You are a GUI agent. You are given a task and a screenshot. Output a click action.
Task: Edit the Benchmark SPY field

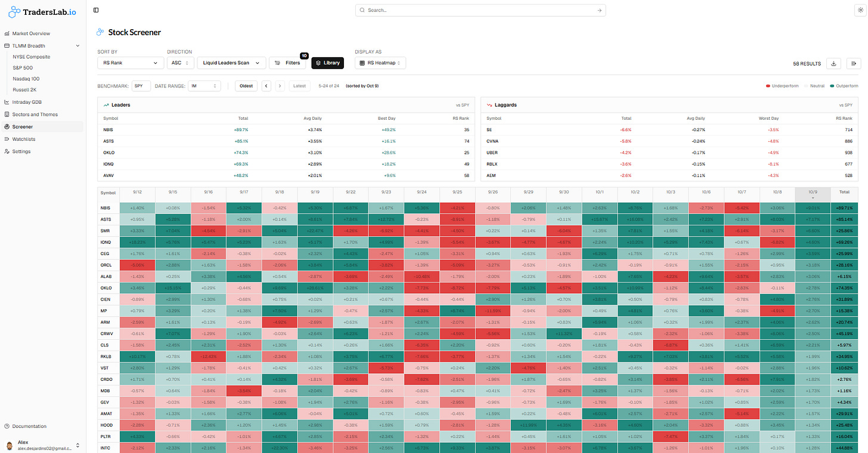pyautogui.click(x=141, y=86)
